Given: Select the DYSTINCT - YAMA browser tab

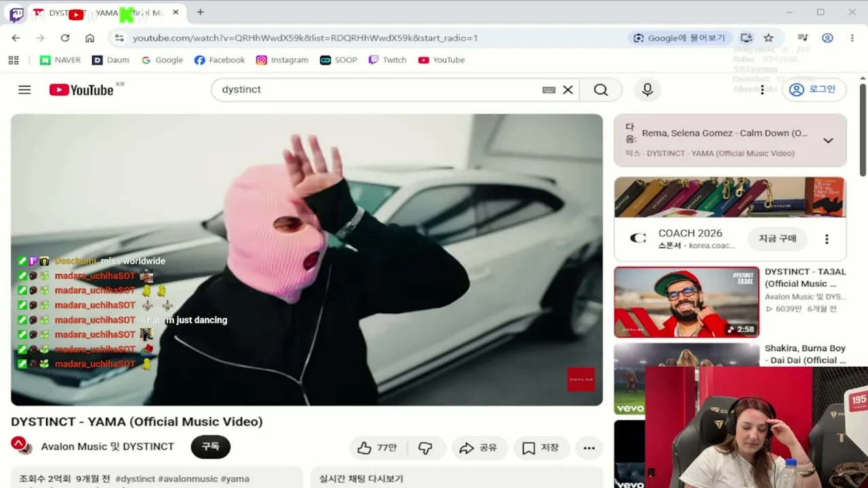Looking at the screenshot, I should pyautogui.click(x=106, y=13).
